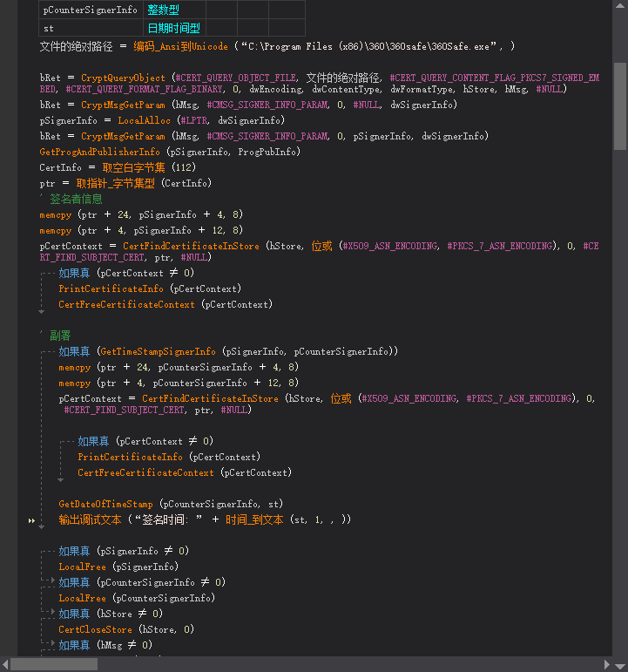This screenshot has width=628, height=672.
Task: Click the marker icon beside 输出调试文本 line
Action: [x=31, y=520]
